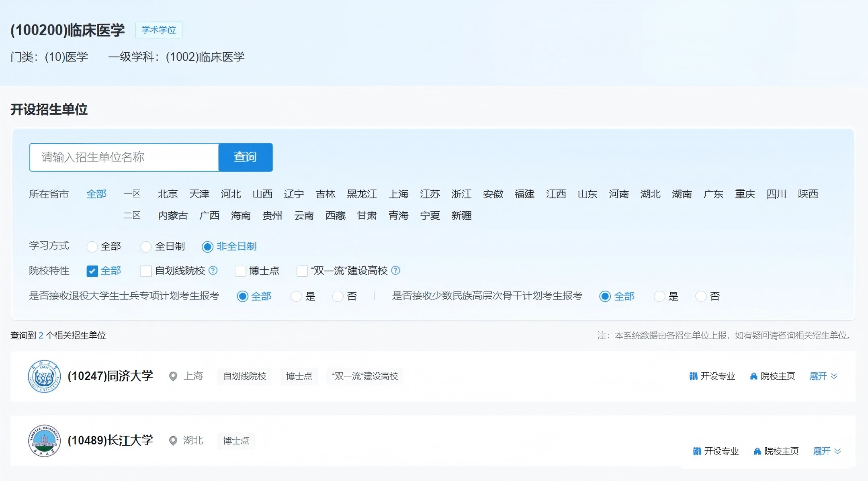Screen dimensions: 868x481
Task: Filter province by 浙江
Action: point(461,194)
